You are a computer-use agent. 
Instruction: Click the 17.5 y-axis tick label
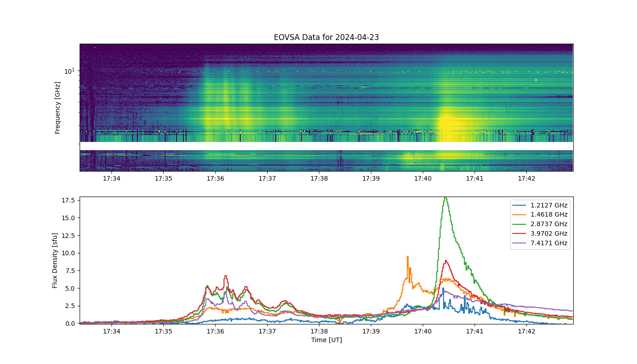68,200
